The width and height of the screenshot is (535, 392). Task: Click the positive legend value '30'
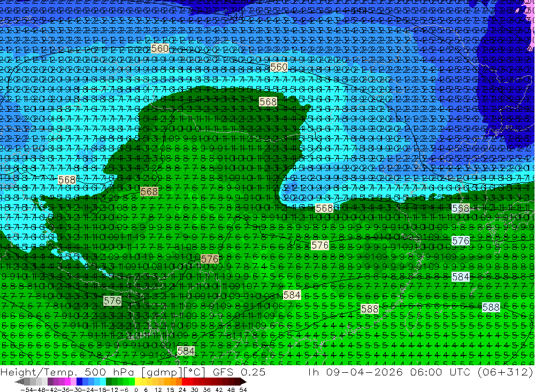coord(195,390)
